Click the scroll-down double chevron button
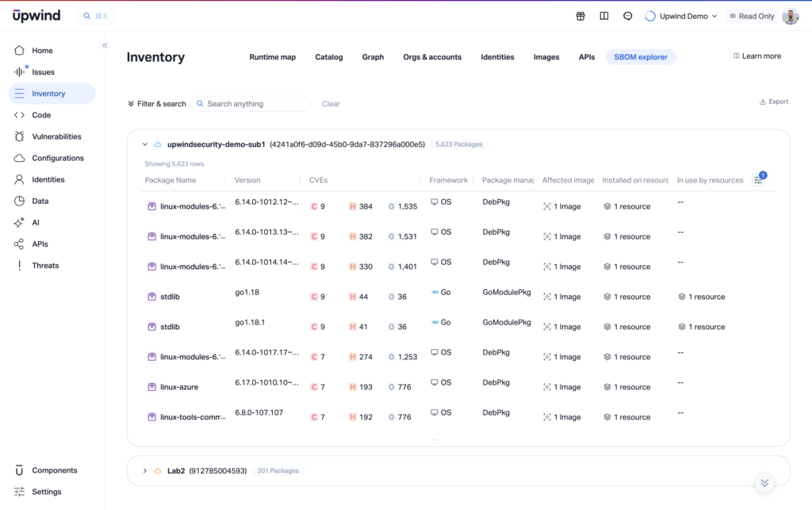The width and height of the screenshot is (812, 510). (x=764, y=482)
